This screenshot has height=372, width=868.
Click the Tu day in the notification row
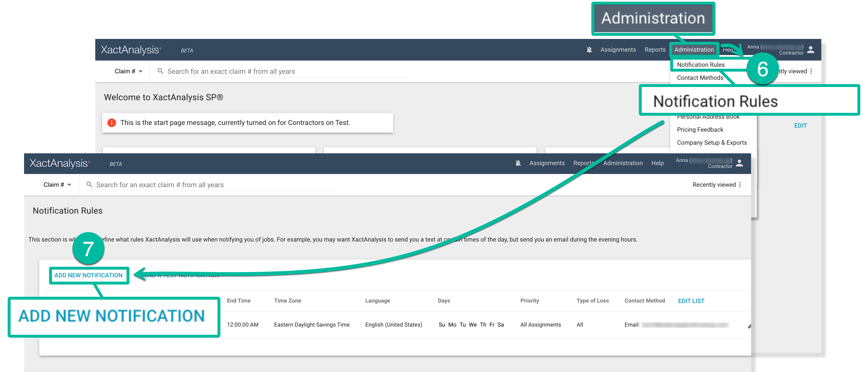[463, 324]
